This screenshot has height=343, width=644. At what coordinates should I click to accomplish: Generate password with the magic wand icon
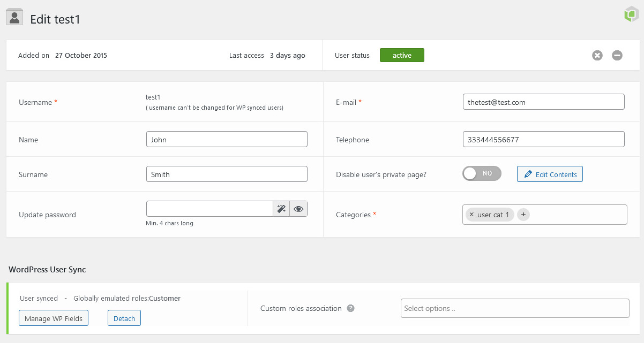pos(281,209)
